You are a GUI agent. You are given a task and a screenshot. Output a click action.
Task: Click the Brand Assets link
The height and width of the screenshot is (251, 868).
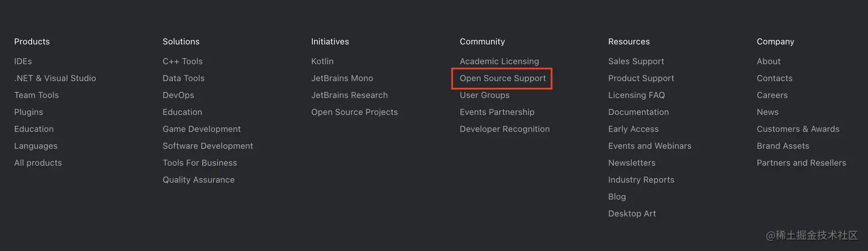(782, 146)
